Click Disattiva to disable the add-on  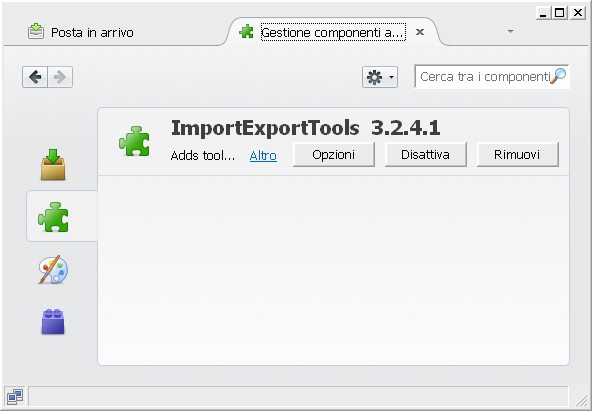pos(426,154)
